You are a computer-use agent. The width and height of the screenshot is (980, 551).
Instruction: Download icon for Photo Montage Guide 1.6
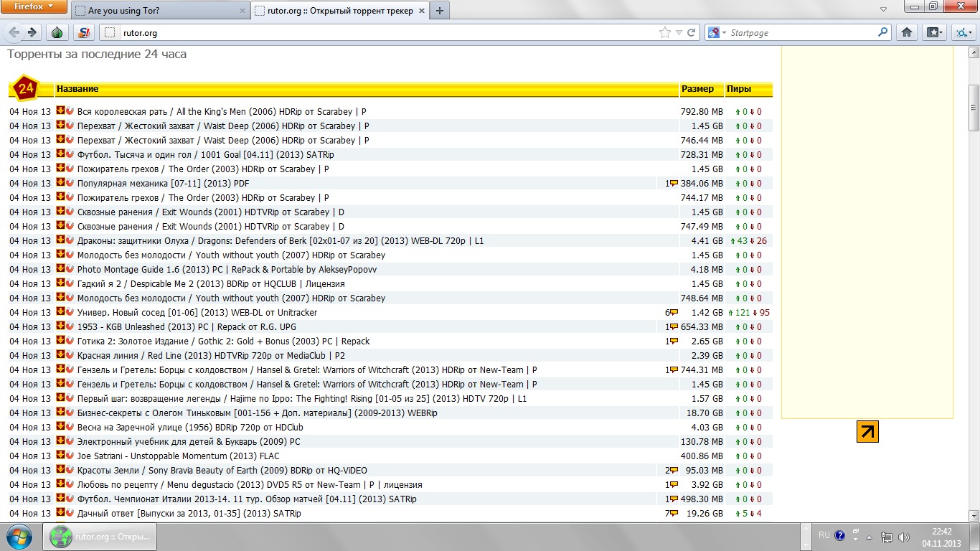[x=60, y=269]
